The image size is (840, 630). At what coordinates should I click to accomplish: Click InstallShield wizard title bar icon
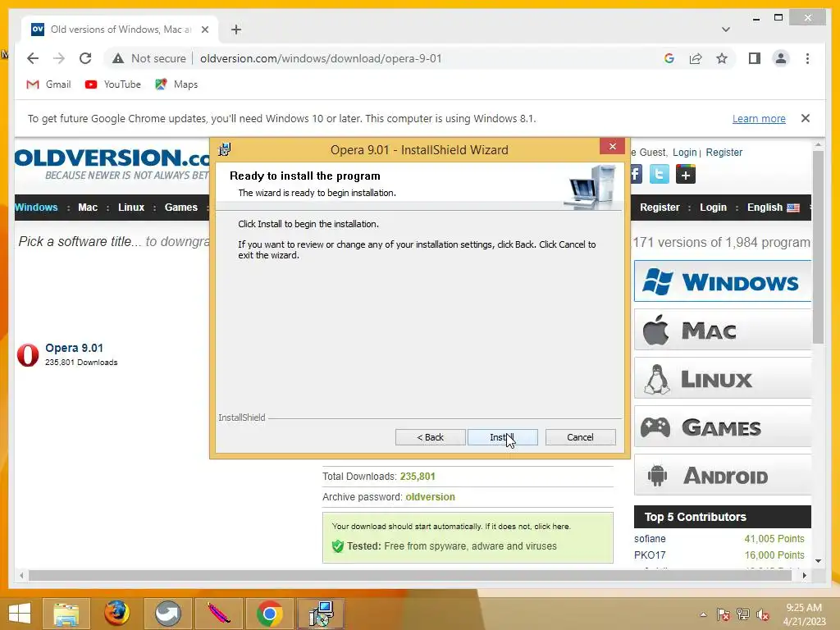pos(225,149)
